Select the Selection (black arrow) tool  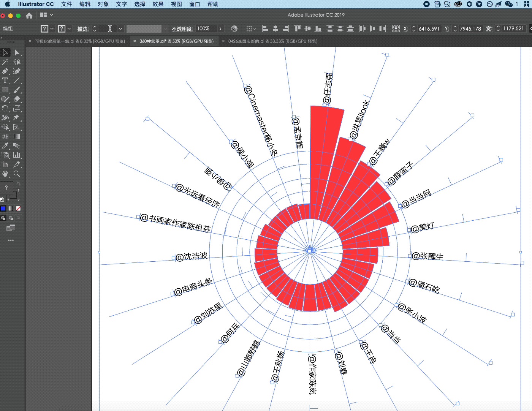pyautogui.click(x=5, y=52)
